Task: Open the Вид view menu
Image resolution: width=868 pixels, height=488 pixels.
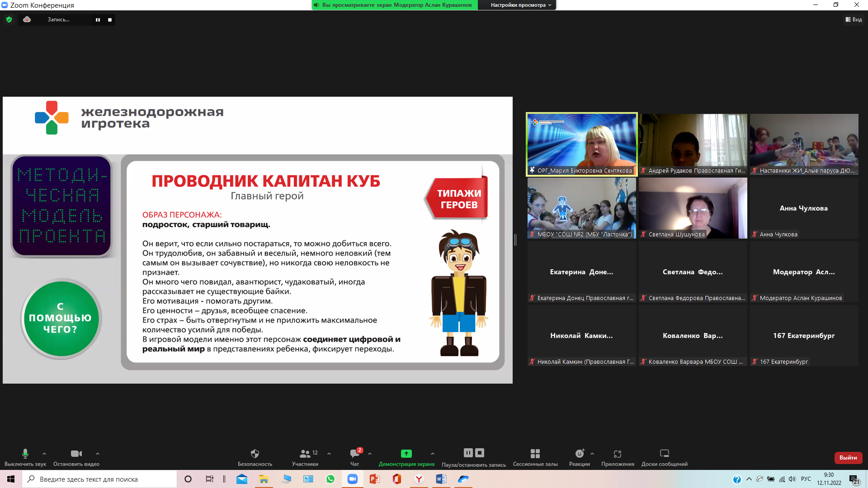Action: pyautogui.click(x=854, y=19)
